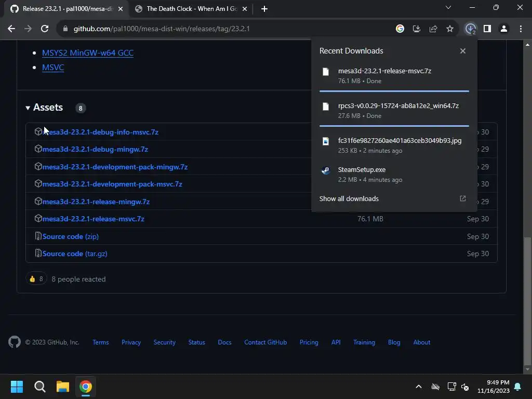
Task: Open the Chrome side panel
Action: (487, 29)
